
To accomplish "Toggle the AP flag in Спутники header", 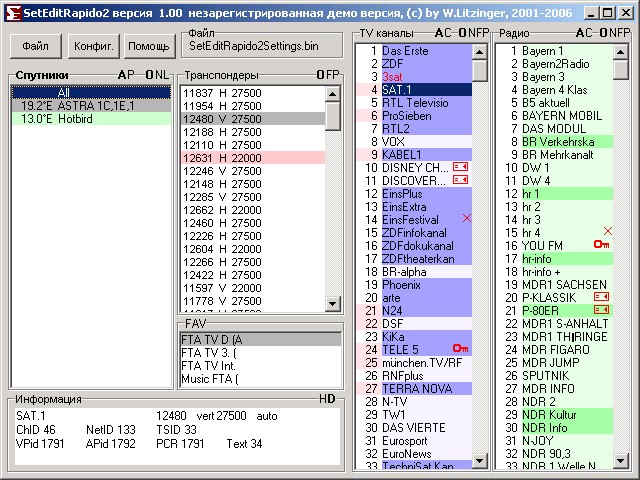I will tap(125, 75).
